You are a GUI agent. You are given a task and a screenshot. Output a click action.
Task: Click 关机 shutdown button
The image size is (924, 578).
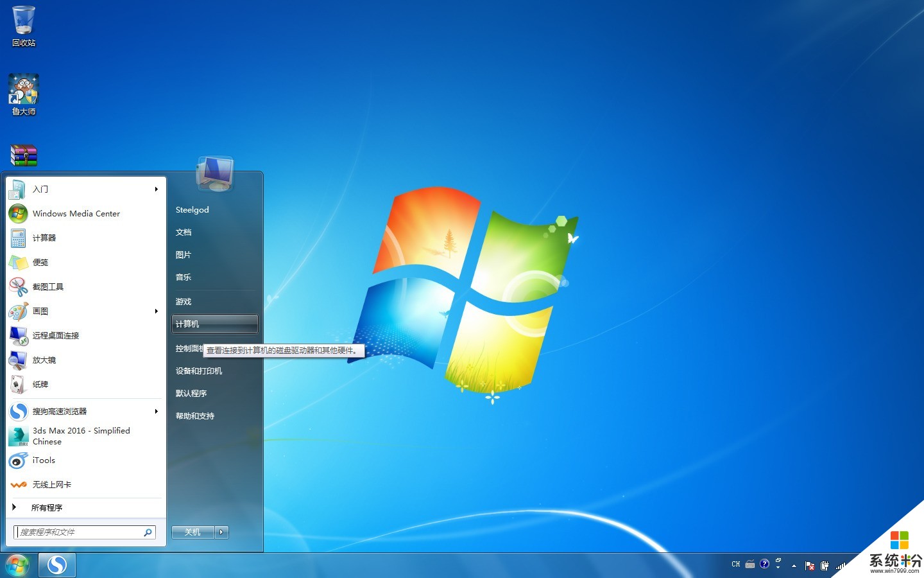tap(193, 532)
